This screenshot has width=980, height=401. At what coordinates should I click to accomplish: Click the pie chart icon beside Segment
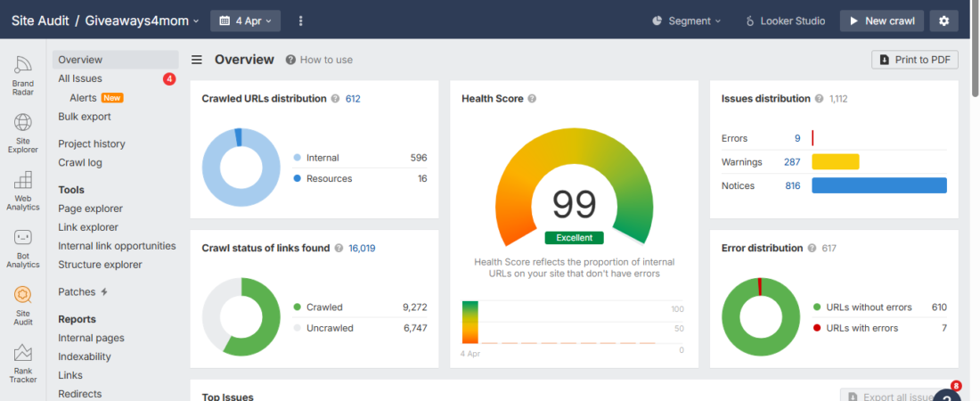657,20
